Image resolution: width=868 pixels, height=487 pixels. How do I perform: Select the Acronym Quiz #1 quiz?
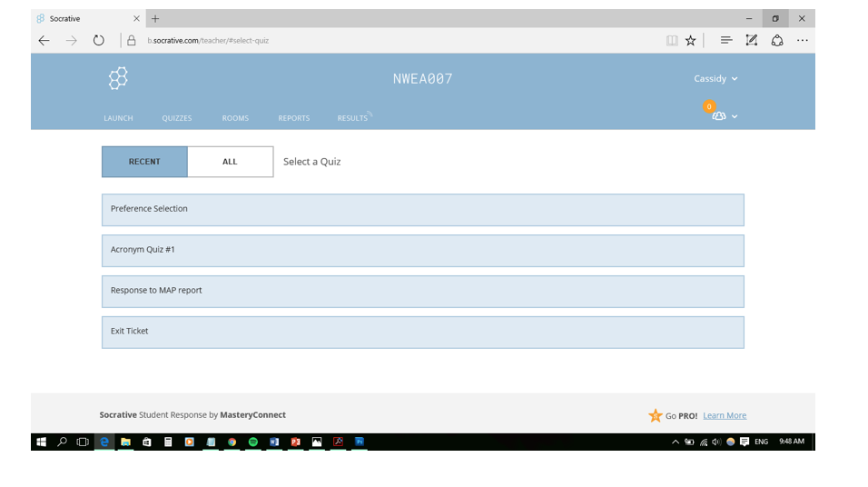click(422, 250)
